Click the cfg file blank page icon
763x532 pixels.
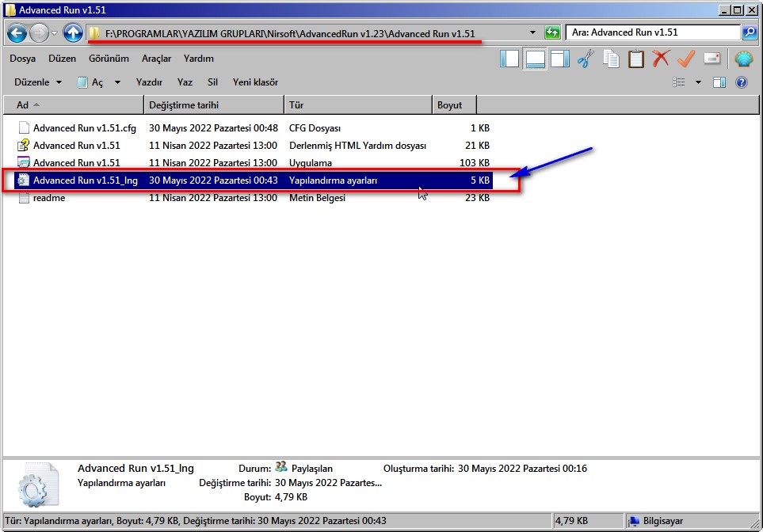click(23, 128)
